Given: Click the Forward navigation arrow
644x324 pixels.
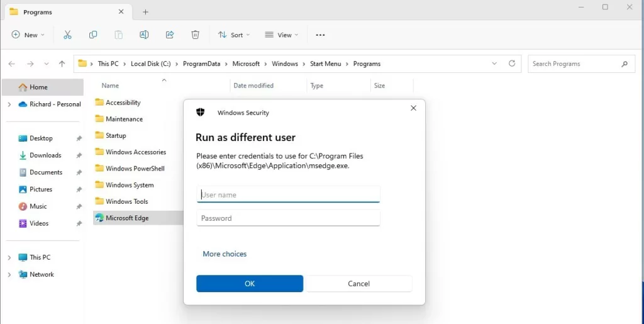Looking at the screenshot, I should coord(30,64).
